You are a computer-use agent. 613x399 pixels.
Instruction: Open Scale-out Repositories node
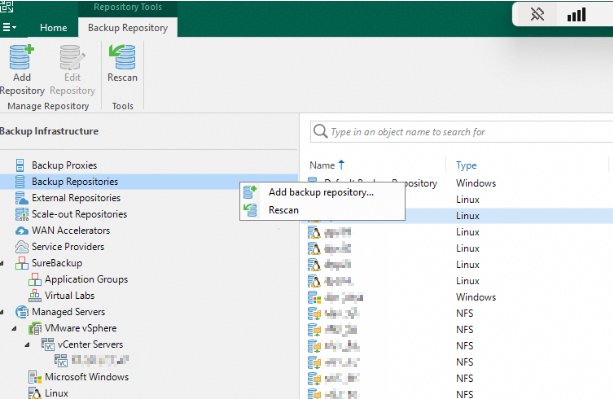(x=79, y=214)
